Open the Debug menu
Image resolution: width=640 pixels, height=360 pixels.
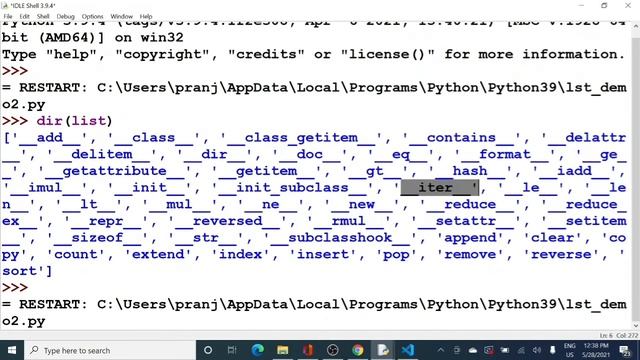click(x=66, y=16)
